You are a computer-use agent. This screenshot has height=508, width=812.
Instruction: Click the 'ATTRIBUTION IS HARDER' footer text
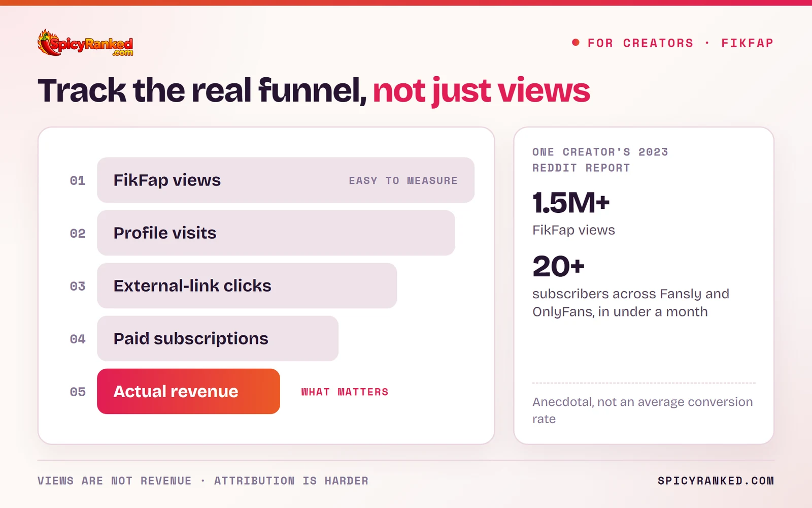coord(291,481)
